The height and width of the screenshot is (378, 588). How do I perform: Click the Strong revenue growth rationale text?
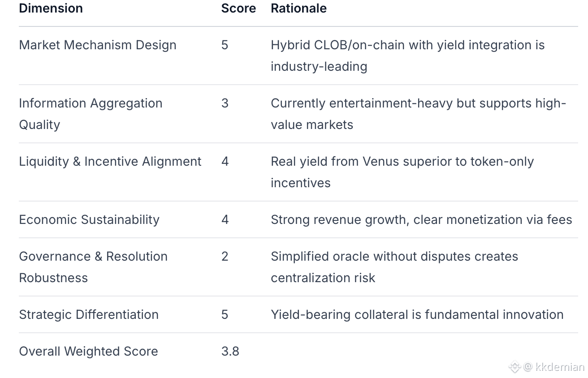pyautogui.click(x=421, y=219)
